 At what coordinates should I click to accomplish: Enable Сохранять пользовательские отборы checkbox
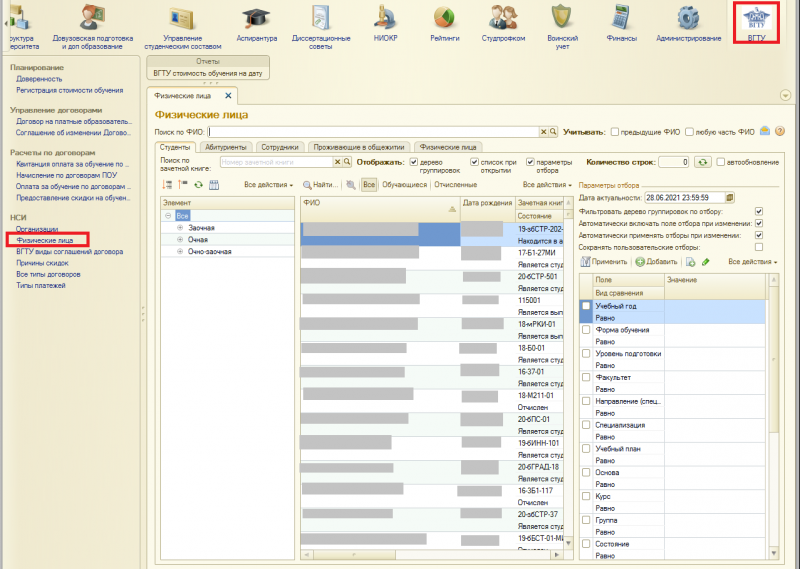pyautogui.click(x=759, y=247)
